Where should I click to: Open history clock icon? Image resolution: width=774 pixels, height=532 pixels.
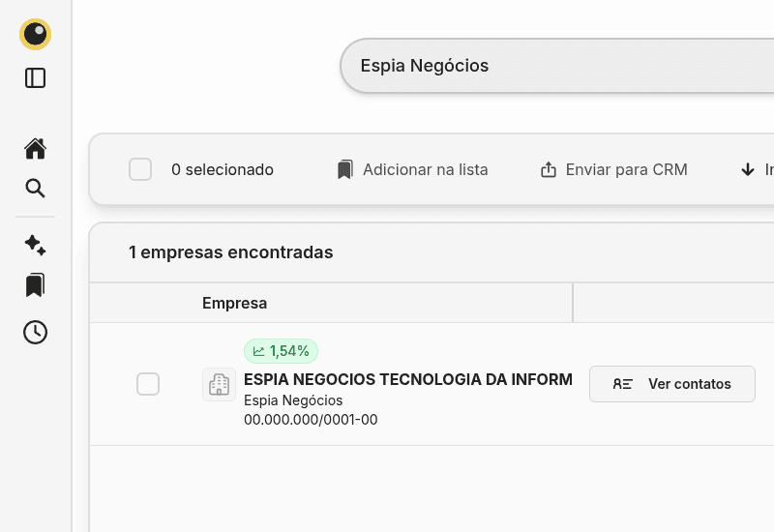click(x=36, y=332)
